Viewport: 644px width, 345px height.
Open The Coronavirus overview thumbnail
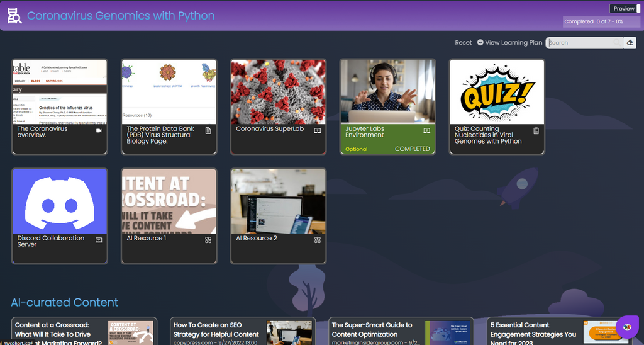point(60,92)
